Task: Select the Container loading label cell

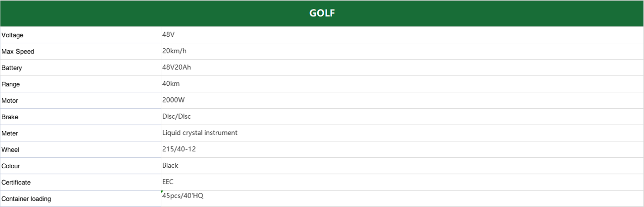Action: 80,199
